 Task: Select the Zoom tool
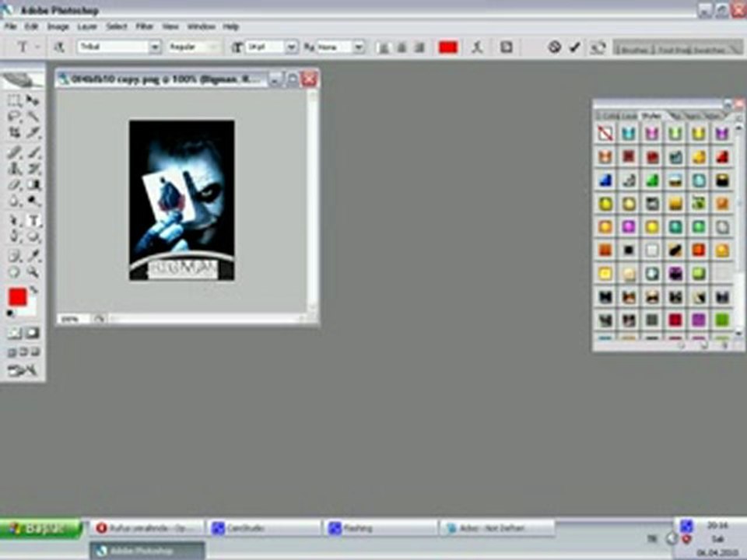pyautogui.click(x=33, y=272)
